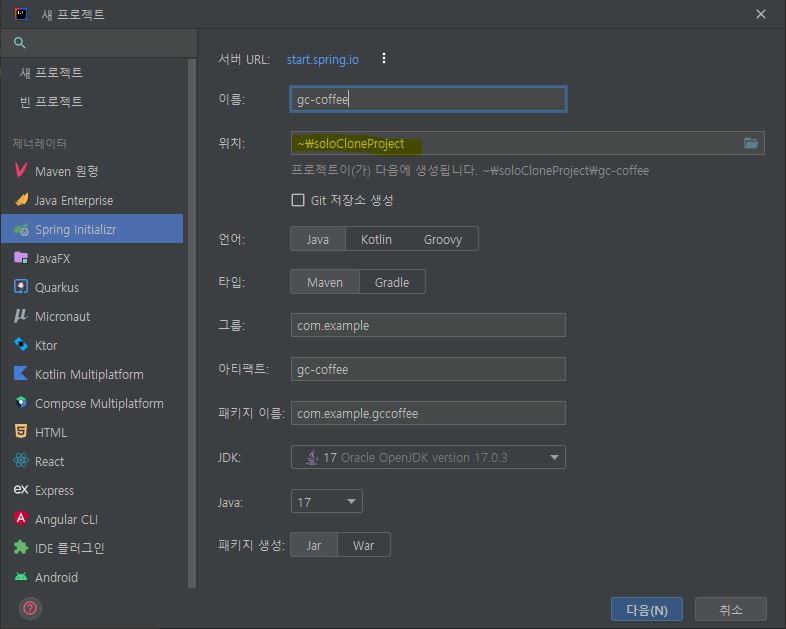Click the Ktor icon
This screenshot has width=786, height=629.
click(21, 344)
